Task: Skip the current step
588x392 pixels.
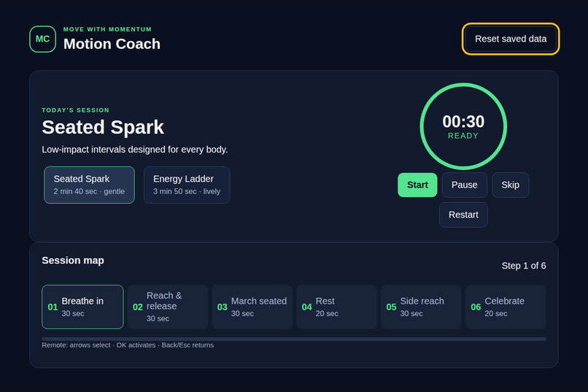Action: [511, 185]
